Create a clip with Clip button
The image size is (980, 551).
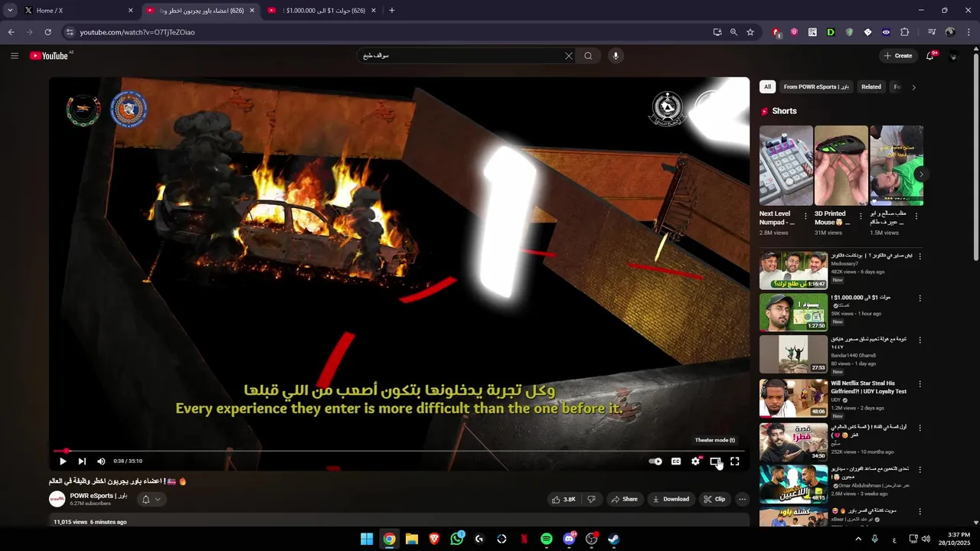[714, 499]
